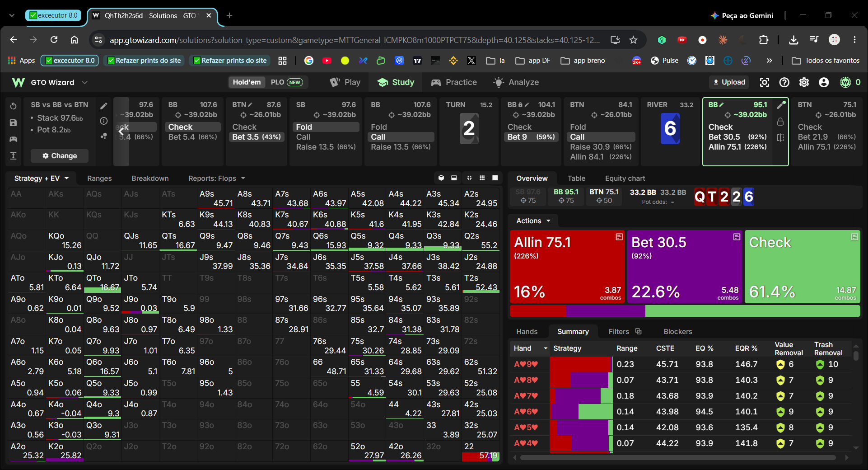Click the Upload button

tap(729, 82)
